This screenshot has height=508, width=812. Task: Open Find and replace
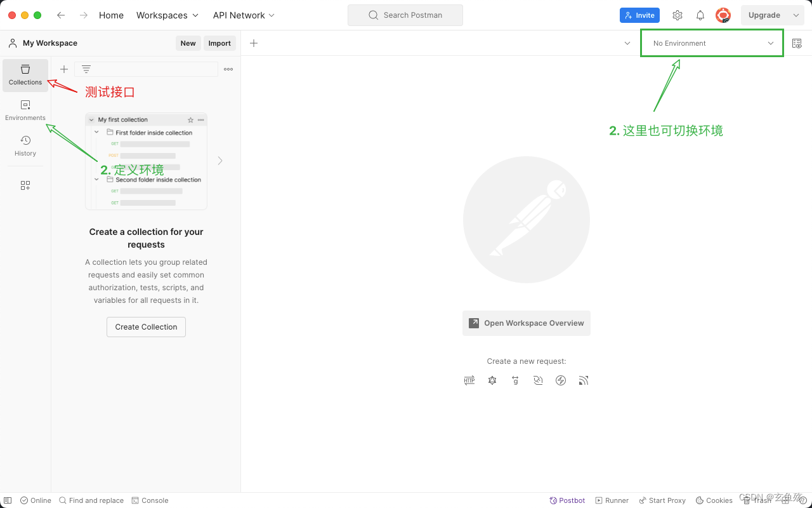91,500
